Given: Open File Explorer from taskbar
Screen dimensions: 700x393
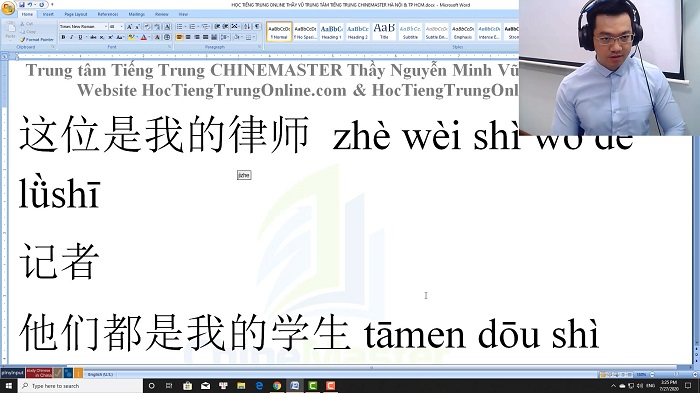Looking at the screenshot, I should click(x=241, y=385).
